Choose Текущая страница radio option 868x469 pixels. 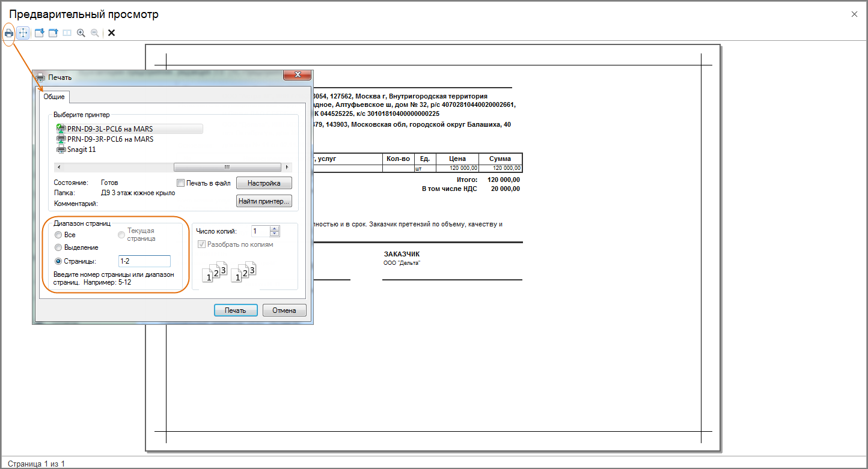(121, 235)
